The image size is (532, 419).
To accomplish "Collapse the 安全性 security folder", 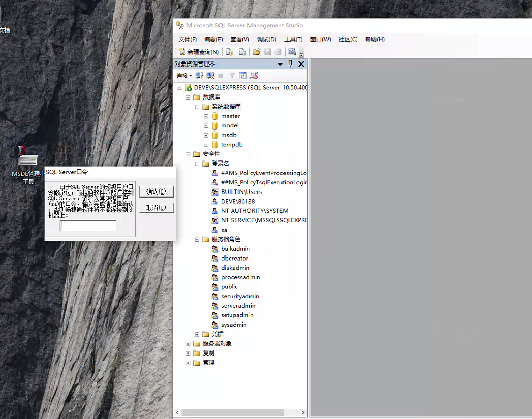I will (x=188, y=154).
